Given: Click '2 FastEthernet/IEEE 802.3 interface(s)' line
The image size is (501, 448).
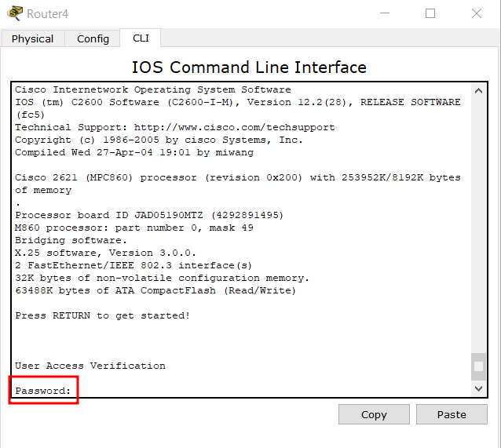Looking at the screenshot, I should tap(133, 265).
